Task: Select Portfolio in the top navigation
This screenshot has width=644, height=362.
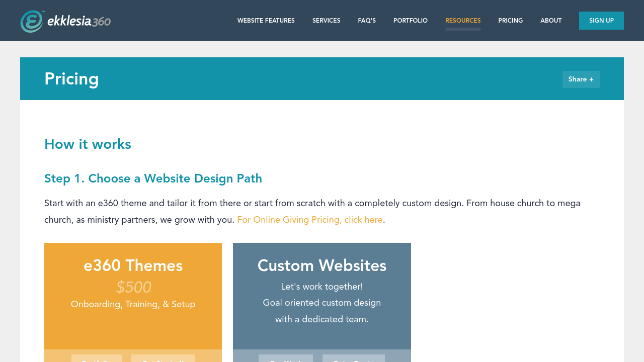Action: (x=410, y=21)
